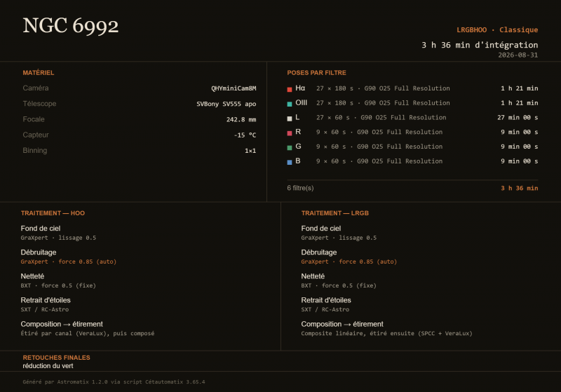Click Retrait d'étoiles in HOO section
Screen dimensions: 561x392
click(x=46, y=300)
